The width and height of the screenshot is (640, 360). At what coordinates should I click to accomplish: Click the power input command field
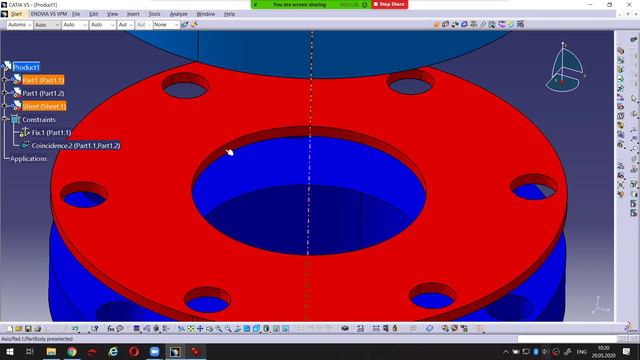567,339
